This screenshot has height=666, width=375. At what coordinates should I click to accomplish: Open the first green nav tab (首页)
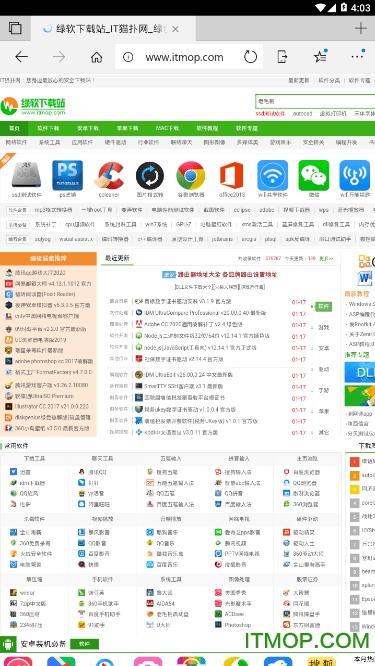pyautogui.click(x=14, y=128)
